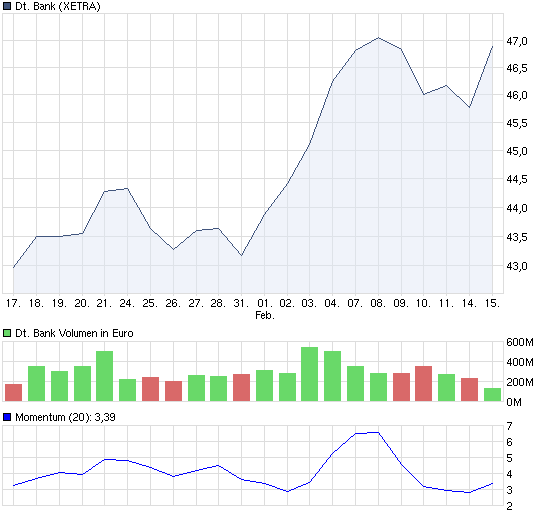
Task: Click the momentum axis label 2
Action: click(x=510, y=506)
